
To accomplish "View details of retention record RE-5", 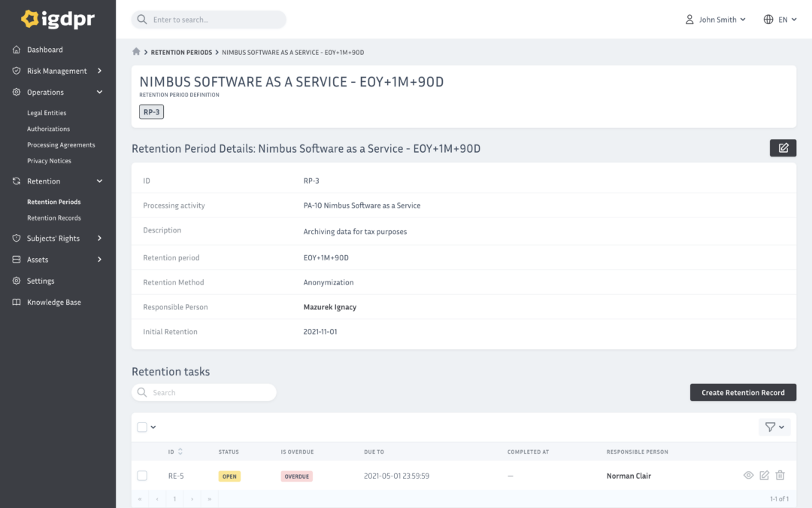I will 748,475.
